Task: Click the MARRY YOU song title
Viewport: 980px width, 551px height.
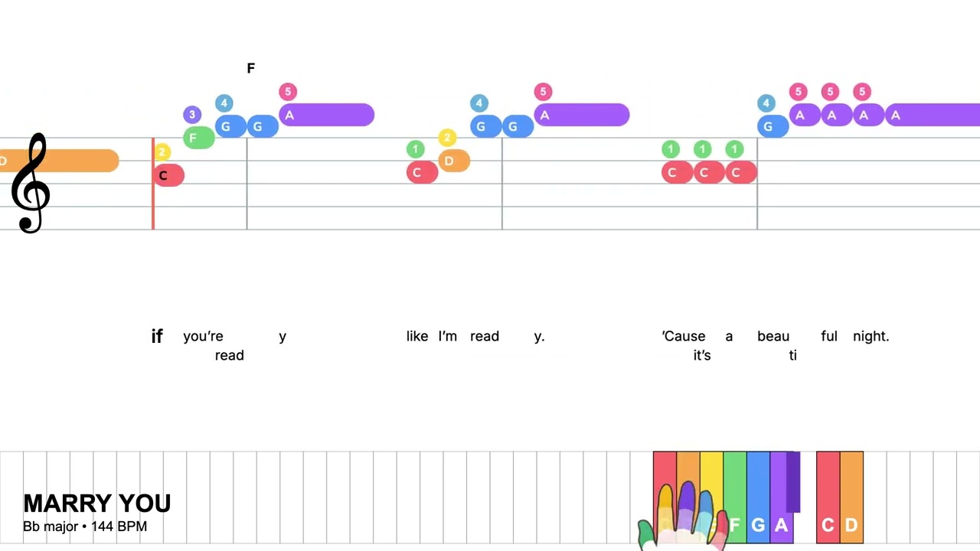Action: point(97,504)
